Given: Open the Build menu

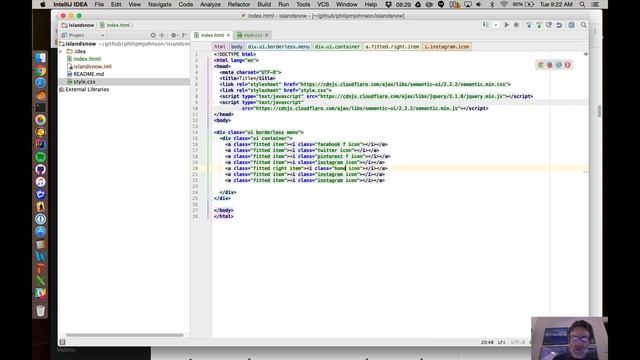Looking at the screenshot, I should point(264,4).
